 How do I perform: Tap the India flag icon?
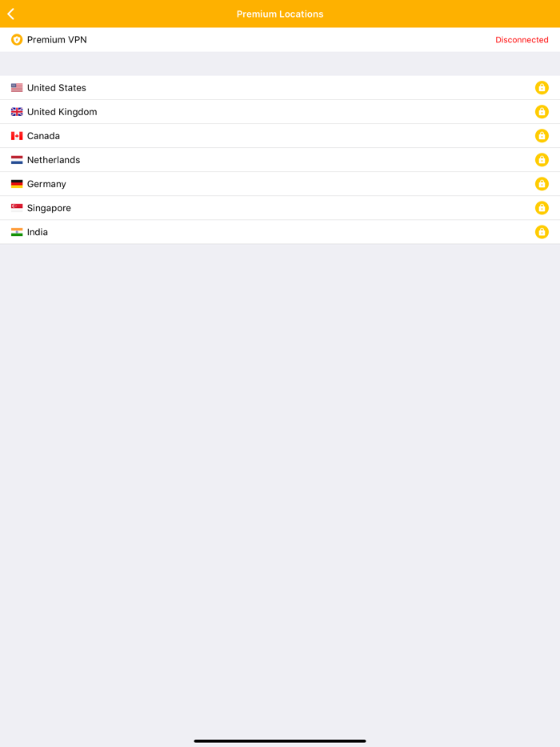[16, 232]
